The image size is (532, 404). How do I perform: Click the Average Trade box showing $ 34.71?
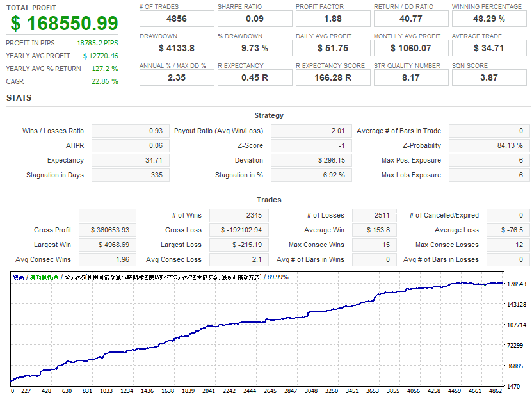click(x=489, y=48)
